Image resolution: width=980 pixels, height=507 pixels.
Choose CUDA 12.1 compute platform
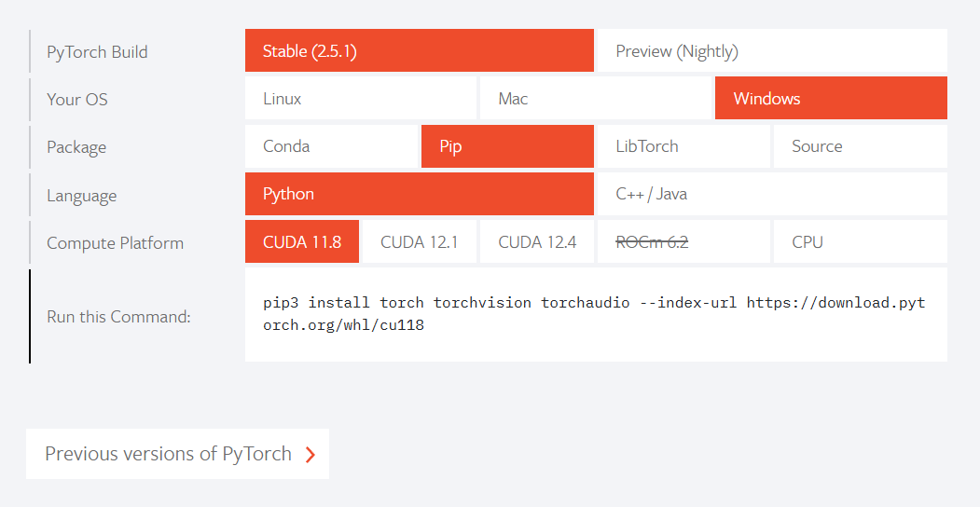click(420, 241)
